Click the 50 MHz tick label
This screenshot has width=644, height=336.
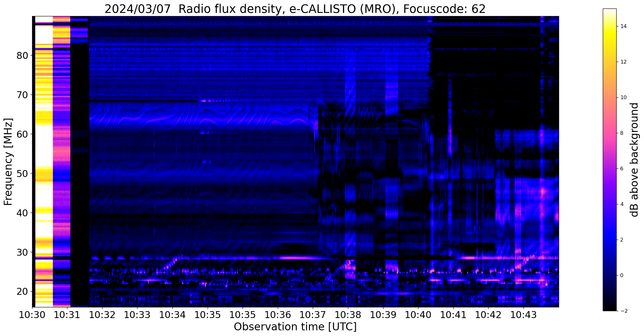[22, 174]
